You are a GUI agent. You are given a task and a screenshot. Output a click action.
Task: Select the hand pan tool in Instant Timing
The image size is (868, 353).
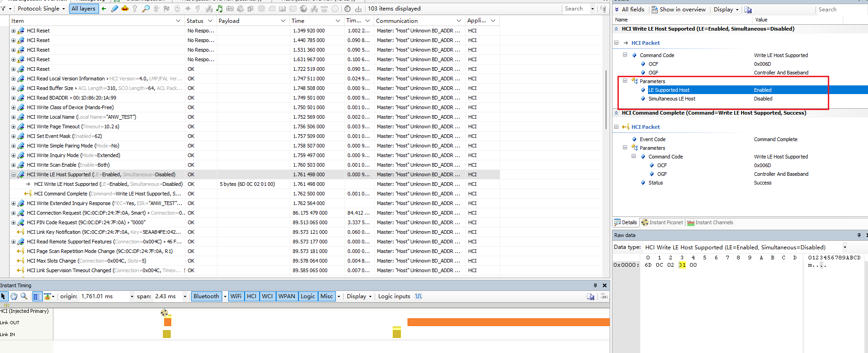coord(14,296)
